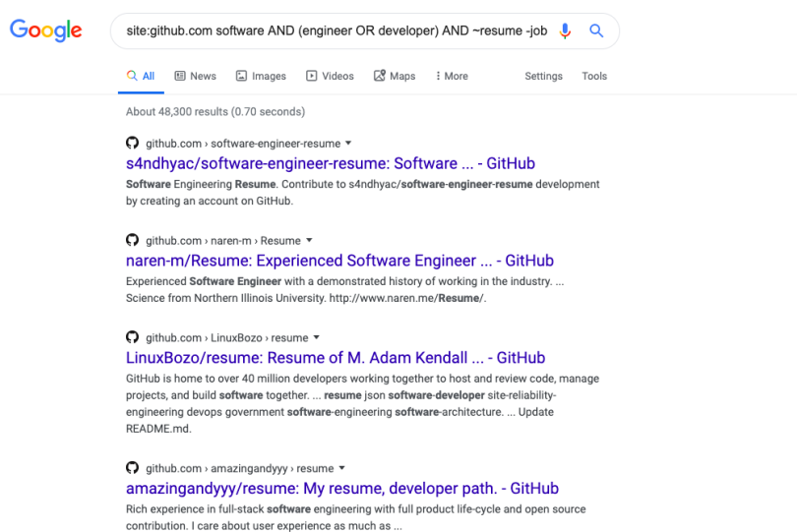
Task: Open search Tools
Action: point(594,77)
